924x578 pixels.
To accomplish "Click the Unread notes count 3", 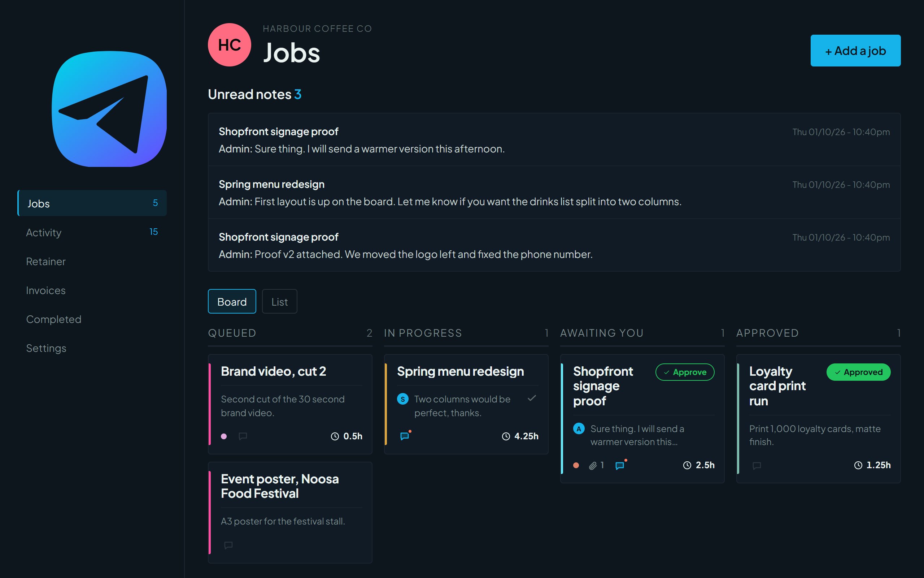I will click(298, 94).
